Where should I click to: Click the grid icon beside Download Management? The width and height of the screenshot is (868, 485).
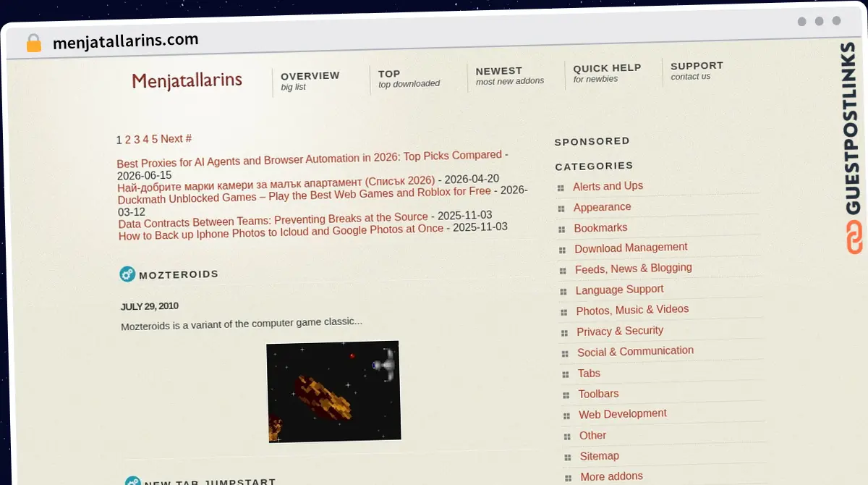(562, 250)
